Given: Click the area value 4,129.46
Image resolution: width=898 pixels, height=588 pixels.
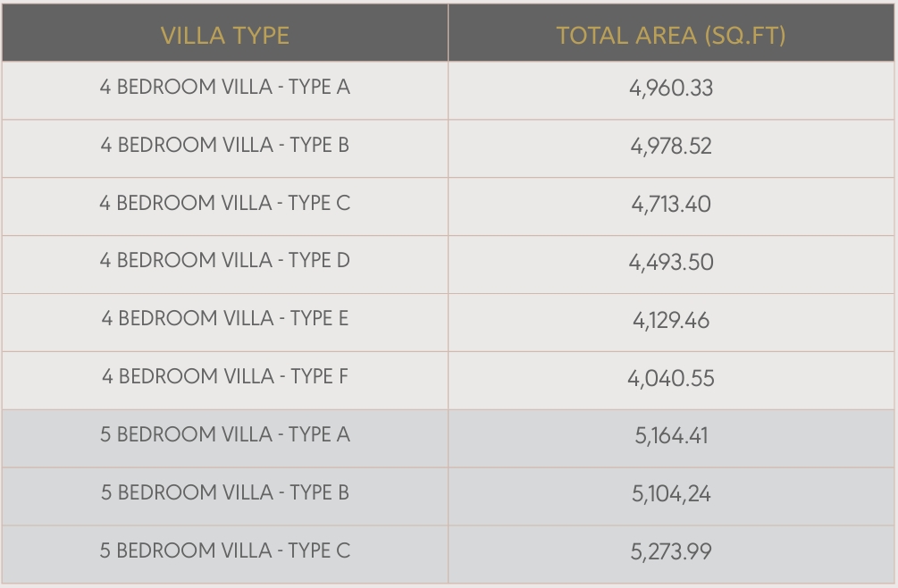Looking at the screenshot, I should point(671,320).
